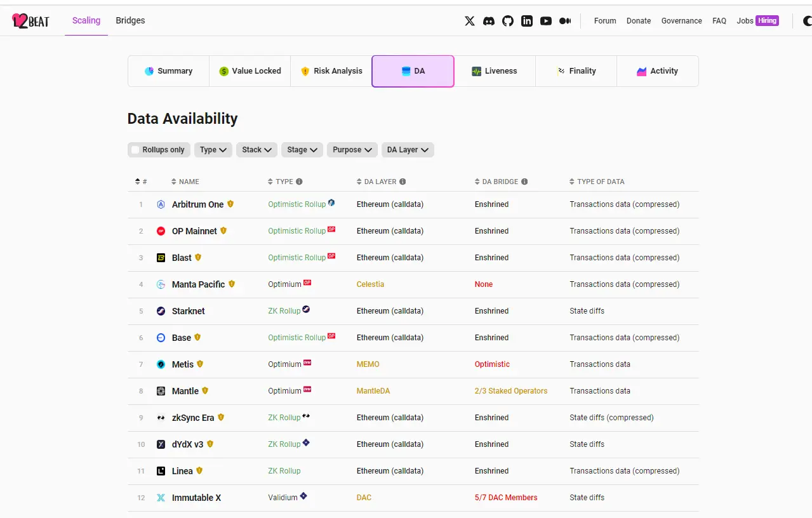
Task: Sort table by the # column
Action: pyautogui.click(x=141, y=182)
